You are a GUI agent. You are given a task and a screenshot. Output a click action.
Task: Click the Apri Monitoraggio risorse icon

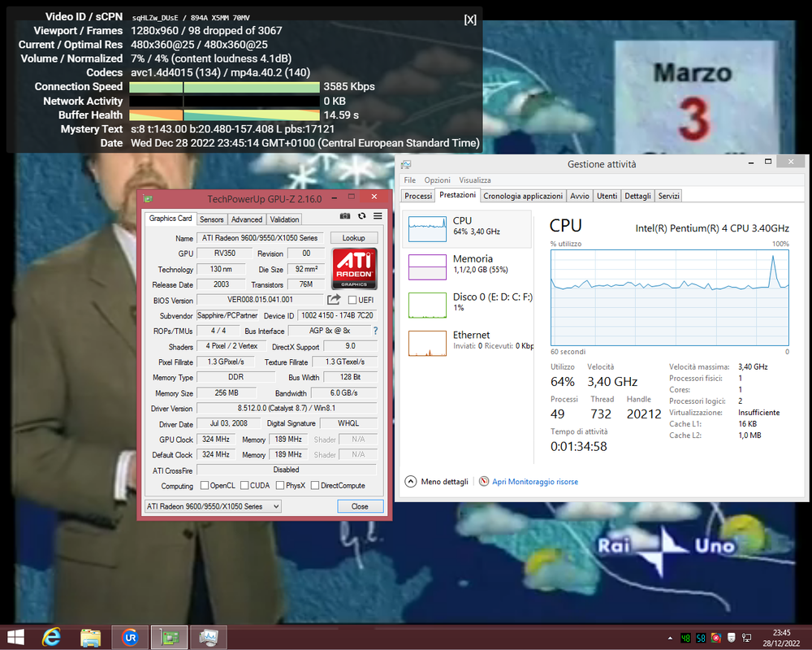coord(484,481)
